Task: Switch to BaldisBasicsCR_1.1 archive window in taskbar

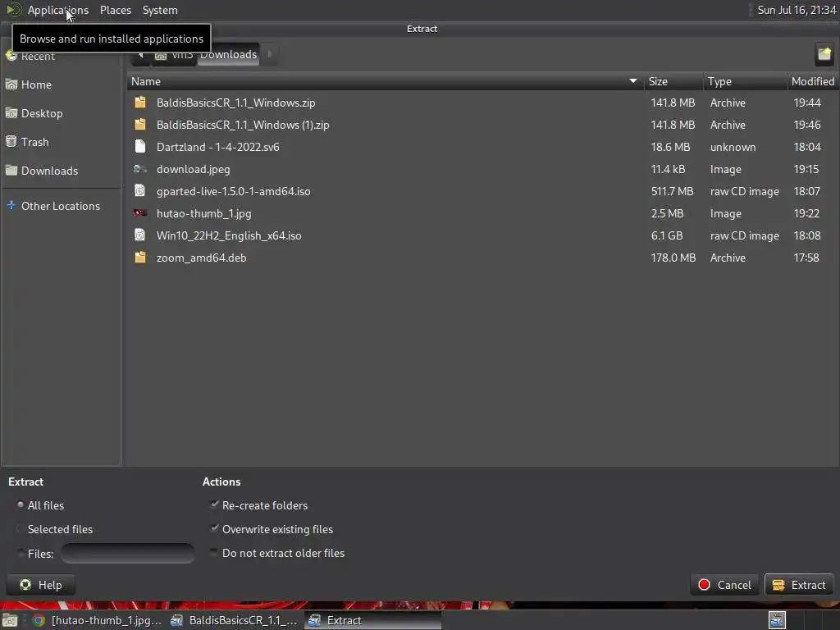Action: [234, 620]
